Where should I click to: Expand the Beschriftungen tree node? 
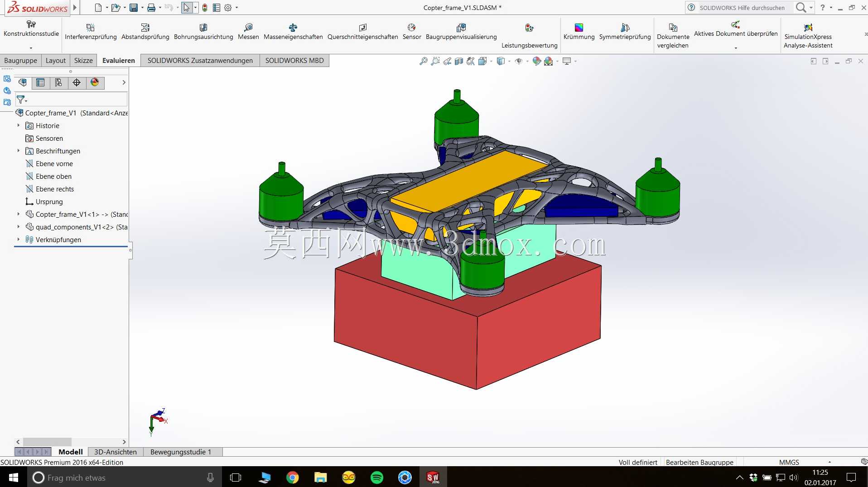coord(19,151)
